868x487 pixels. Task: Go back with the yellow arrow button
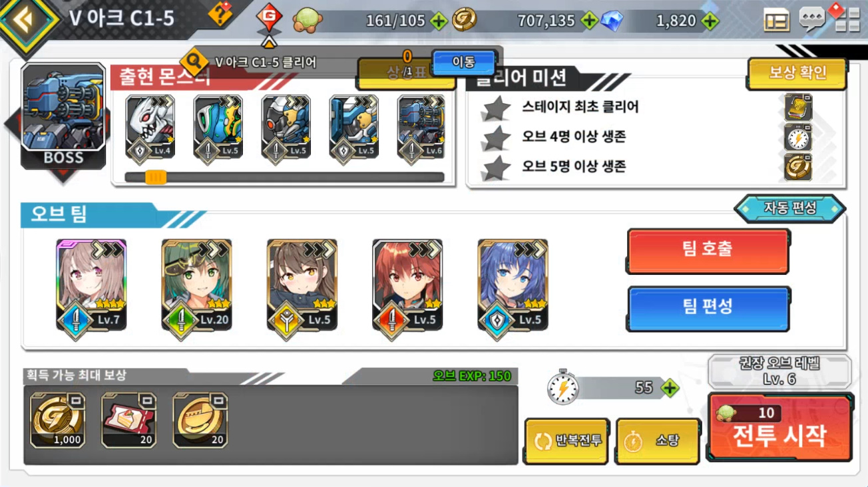pos(25,20)
